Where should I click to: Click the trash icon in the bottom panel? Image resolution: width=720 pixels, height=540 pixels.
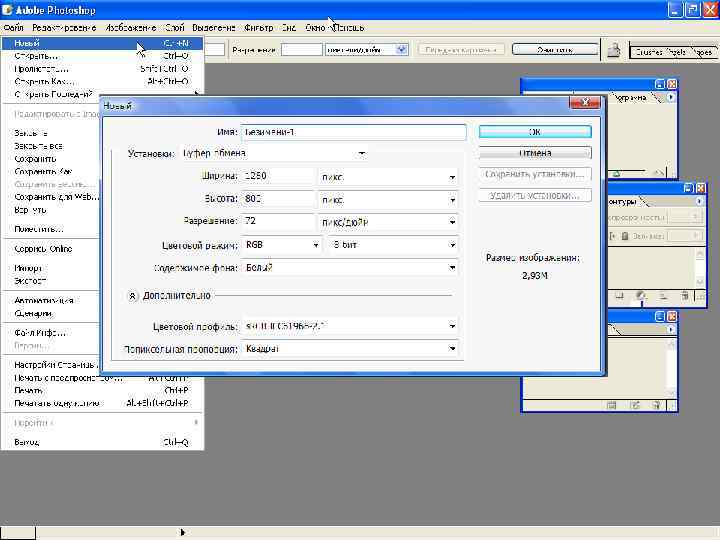(x=656, y=405)
